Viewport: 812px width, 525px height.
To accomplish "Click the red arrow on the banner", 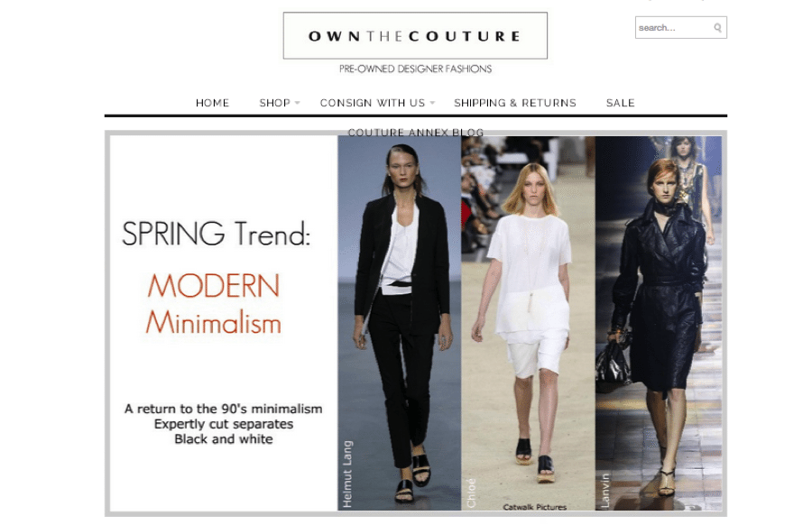I will coord(465,214).
